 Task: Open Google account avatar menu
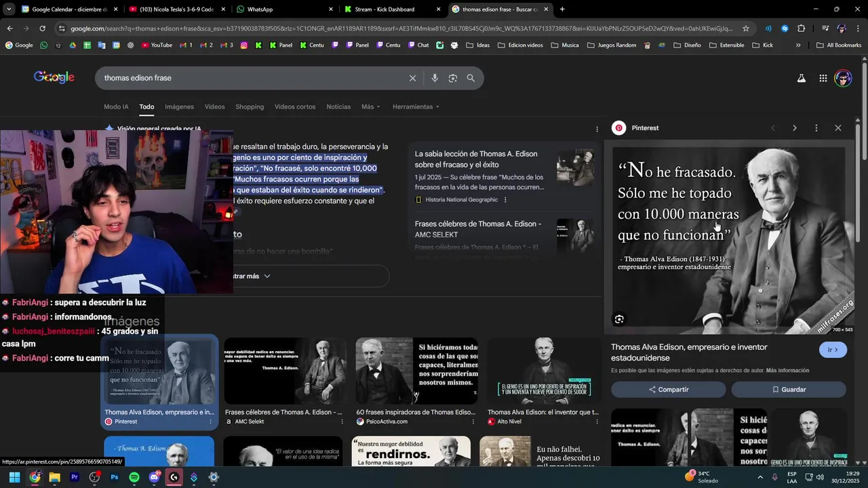coord(843,79)
